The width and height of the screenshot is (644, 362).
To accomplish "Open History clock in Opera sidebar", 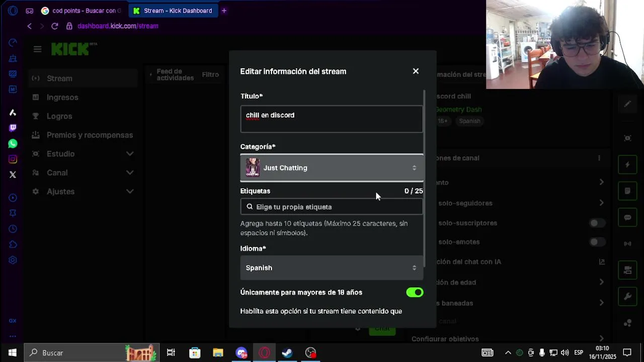I will pos(13,229).
